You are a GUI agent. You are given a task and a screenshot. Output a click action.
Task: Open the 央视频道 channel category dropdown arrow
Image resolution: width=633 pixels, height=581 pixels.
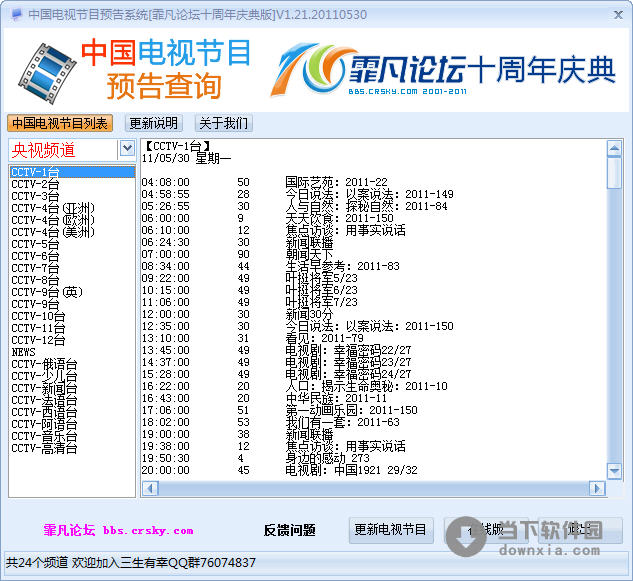(x=127, y=149)
